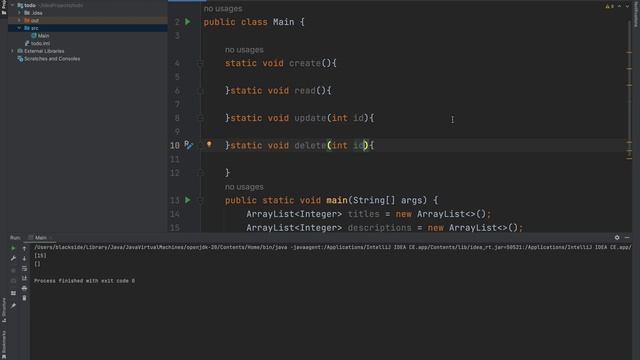
Task: Open the Project tool window tab
Action: [4, 7]
